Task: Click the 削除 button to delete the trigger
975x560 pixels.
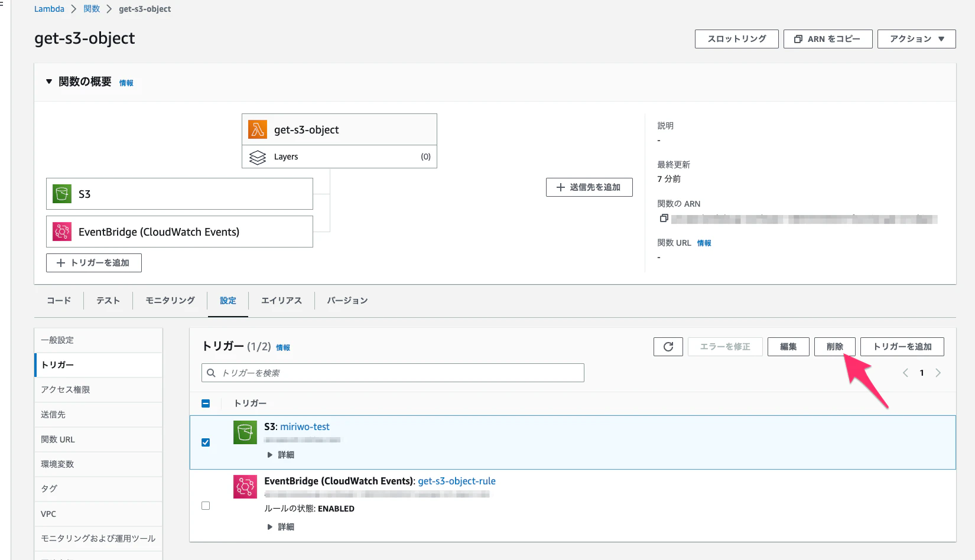Action: (835, 347)
